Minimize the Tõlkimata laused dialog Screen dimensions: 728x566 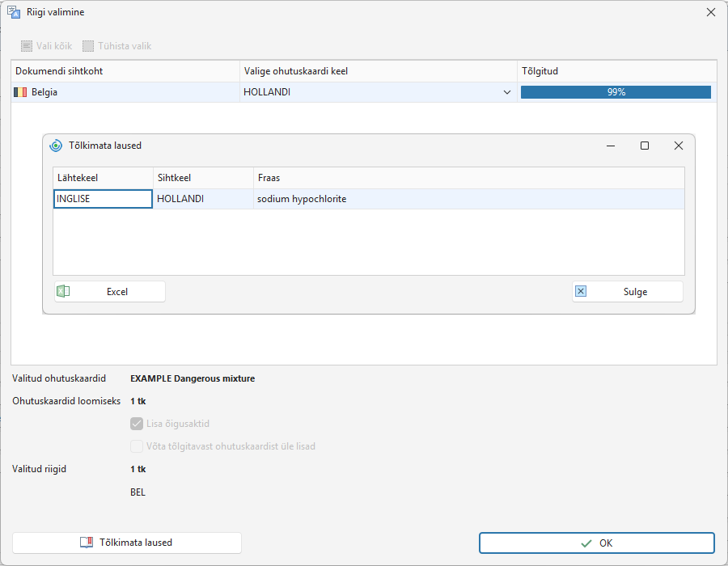click(x=611, y=146)
